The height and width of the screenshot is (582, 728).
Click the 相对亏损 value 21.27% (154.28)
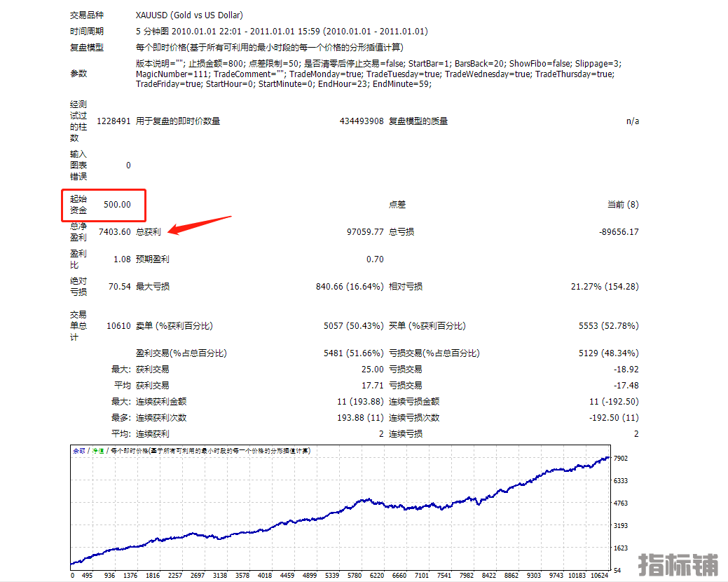pos(605,287)
